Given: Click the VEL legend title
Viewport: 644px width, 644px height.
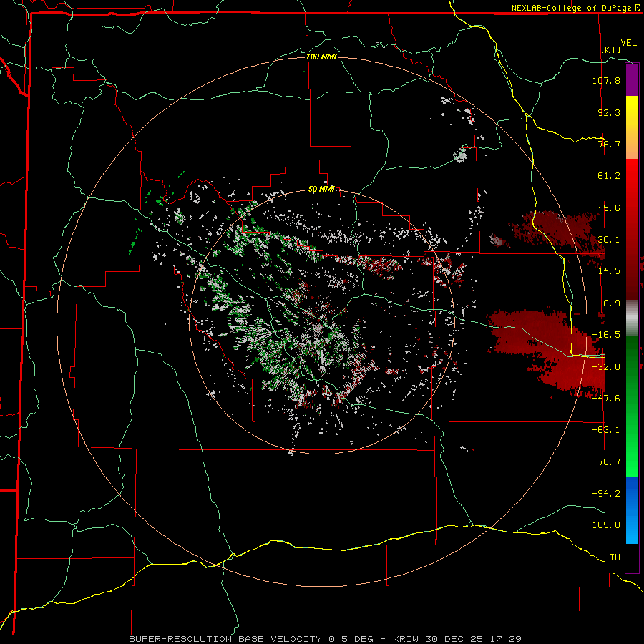Looking at the screenshot, I should [628, 43].
